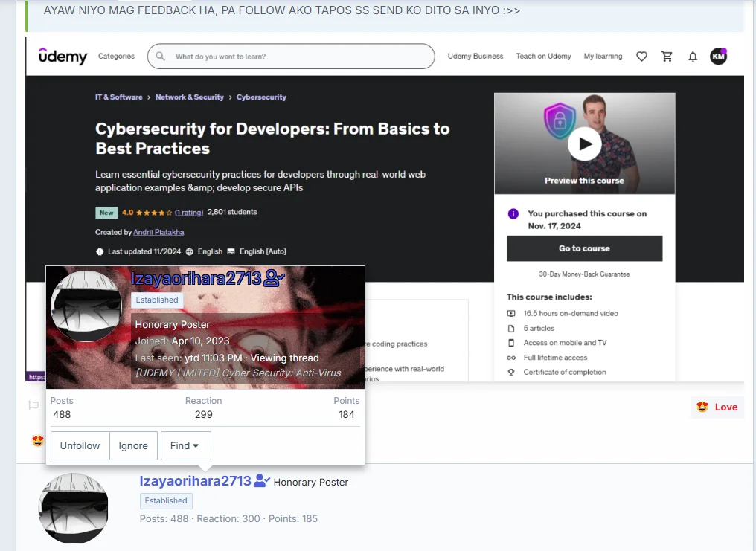Open IT & Software breadcrumb
756x551 pixels.
point(118,97)
